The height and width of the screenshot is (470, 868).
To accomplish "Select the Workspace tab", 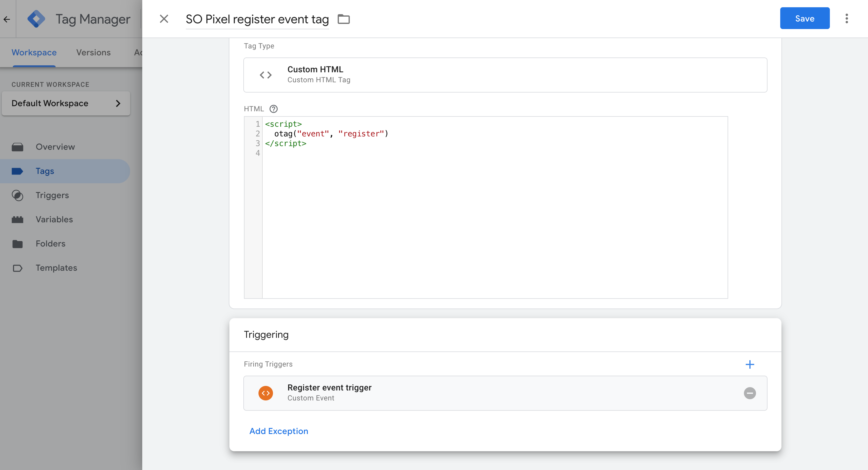I will click(34, 53).
